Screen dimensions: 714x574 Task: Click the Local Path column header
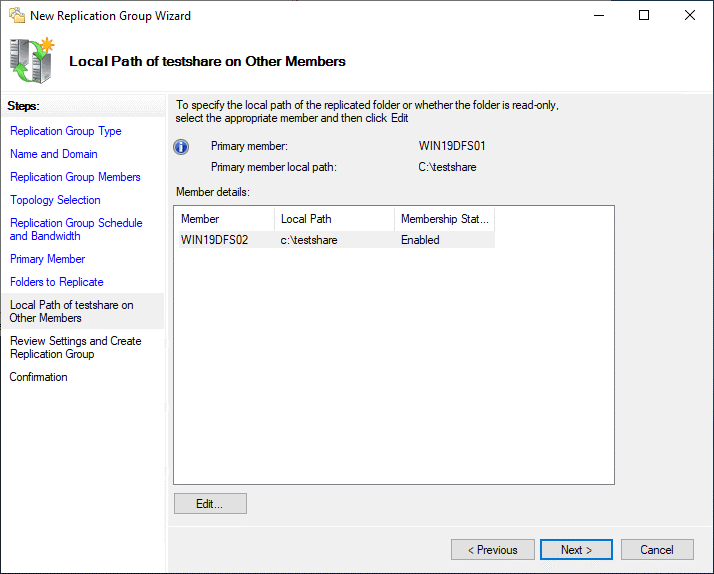coord(334,219)
